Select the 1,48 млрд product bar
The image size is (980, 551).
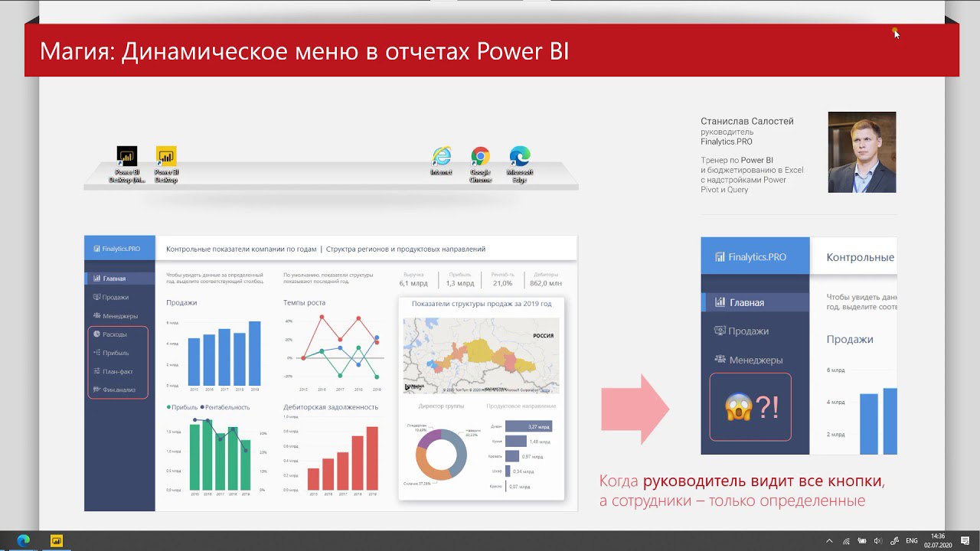516,442
